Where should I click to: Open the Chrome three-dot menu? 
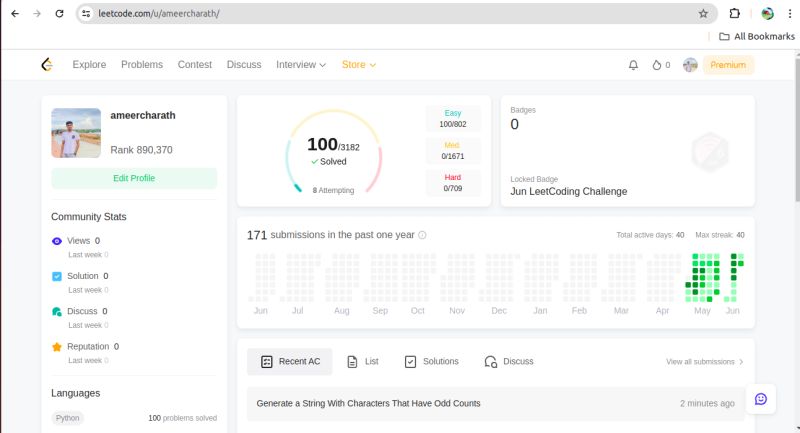(790, 14)
